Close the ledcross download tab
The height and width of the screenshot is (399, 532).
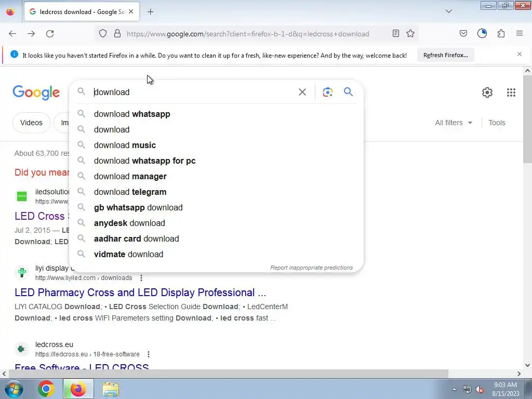click(x=131, y=11)
